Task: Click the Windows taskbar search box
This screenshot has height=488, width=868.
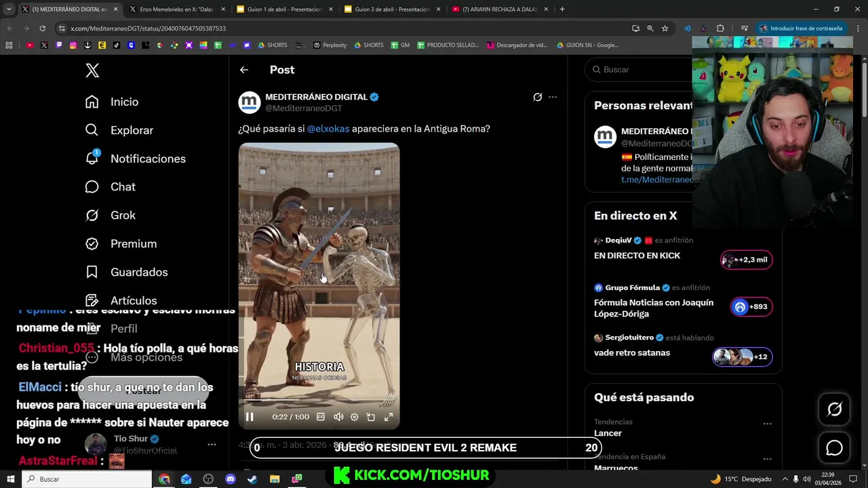Action: click(x=87, y=479)
